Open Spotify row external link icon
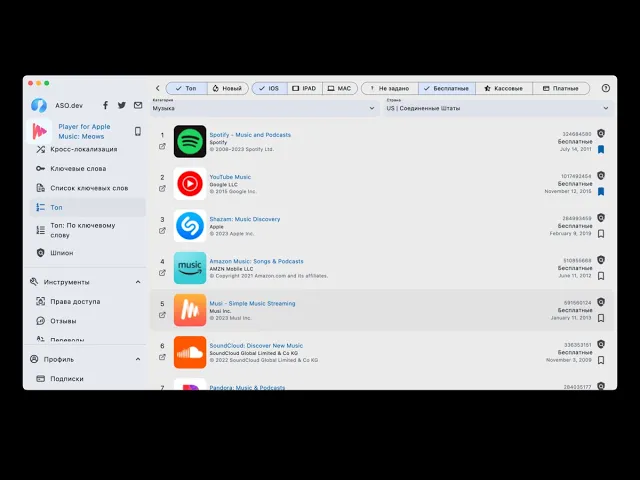This screenshot has height=480, width=640. 162,146
